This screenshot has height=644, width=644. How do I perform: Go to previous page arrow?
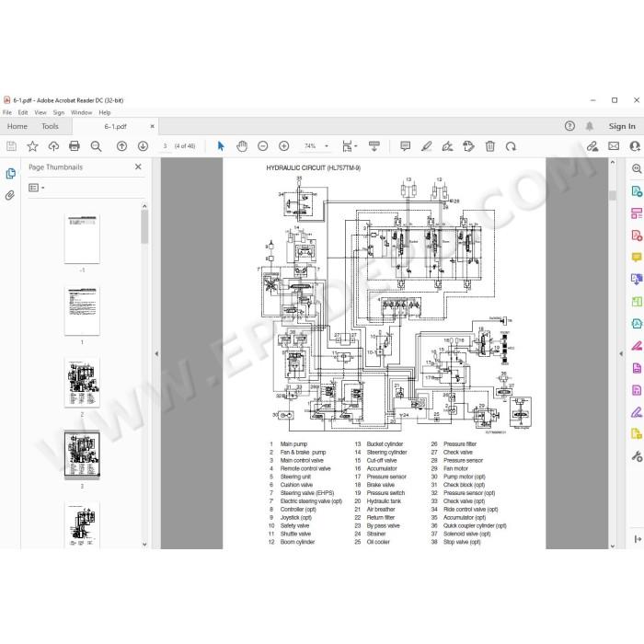tap(121, 146)
